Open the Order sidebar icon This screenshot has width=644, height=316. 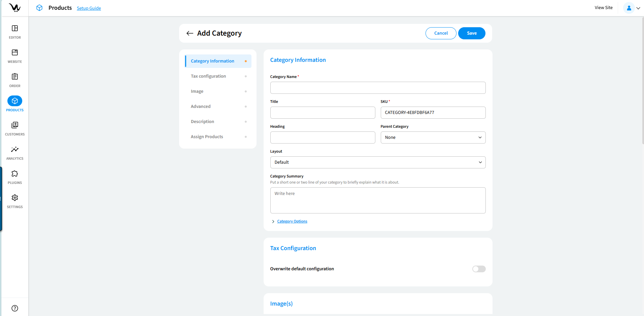coord(15,77)
